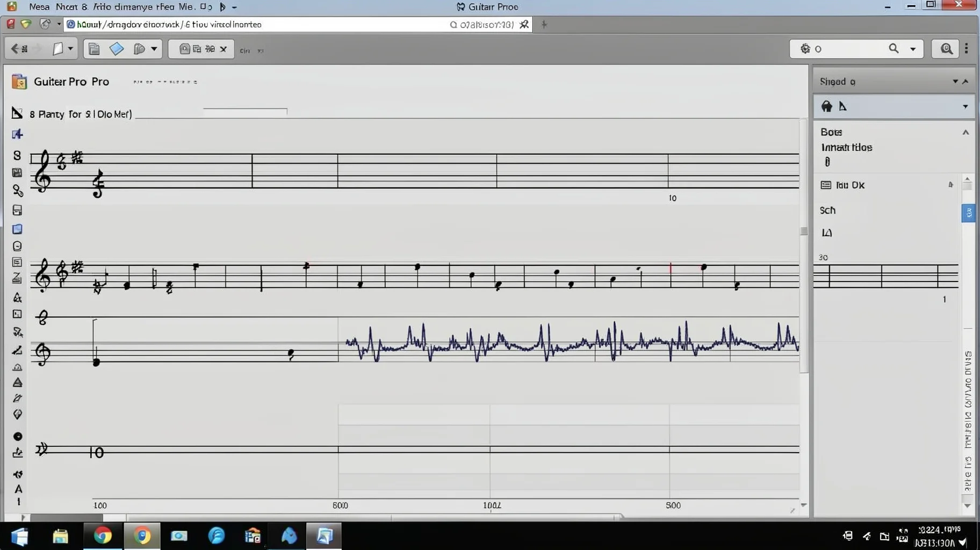Viewport: 980px width, 550px height.
Task: Click the 'Inmatt tldos' label
Action: [846, 147]
